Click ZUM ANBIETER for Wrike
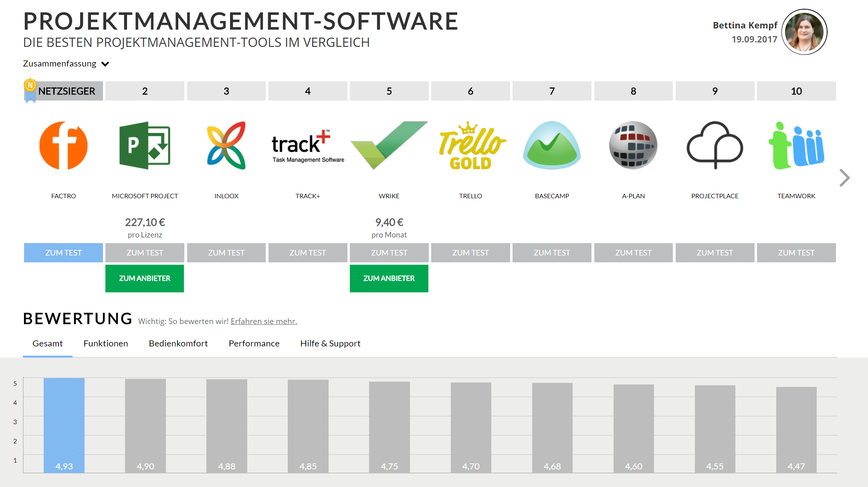The image size is (868, 487). click(x=389, y=278)
